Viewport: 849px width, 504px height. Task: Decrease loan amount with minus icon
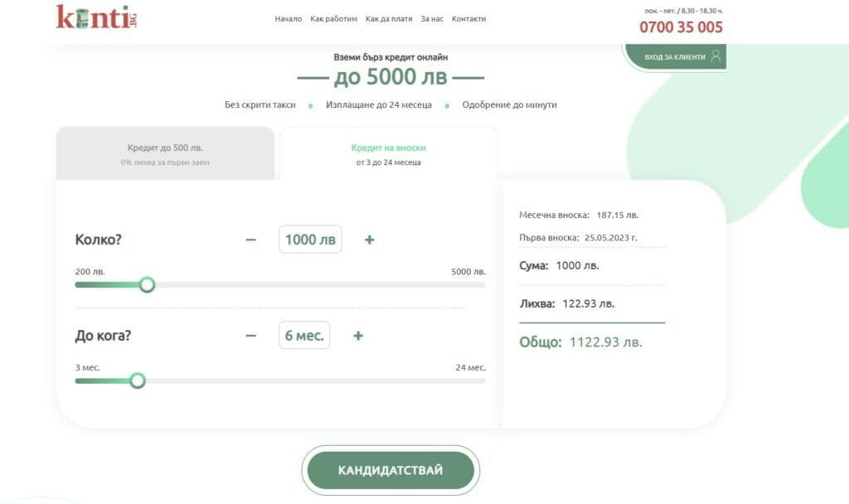pos(250,240)
